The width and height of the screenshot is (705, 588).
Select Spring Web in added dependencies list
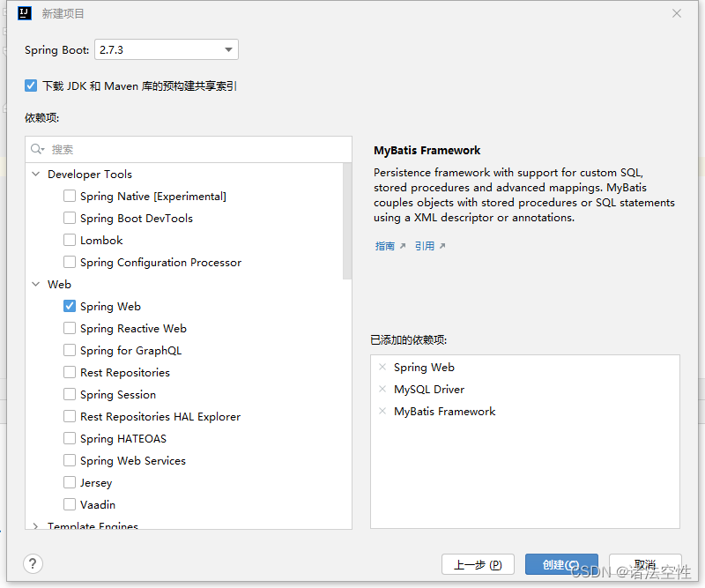point(424,367)
